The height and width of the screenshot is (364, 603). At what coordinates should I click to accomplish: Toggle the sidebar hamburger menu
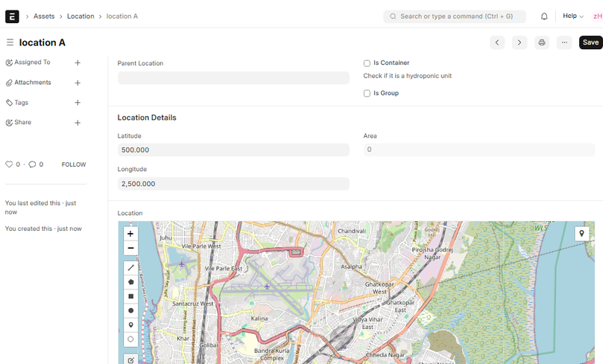click(x=10, y=42)
